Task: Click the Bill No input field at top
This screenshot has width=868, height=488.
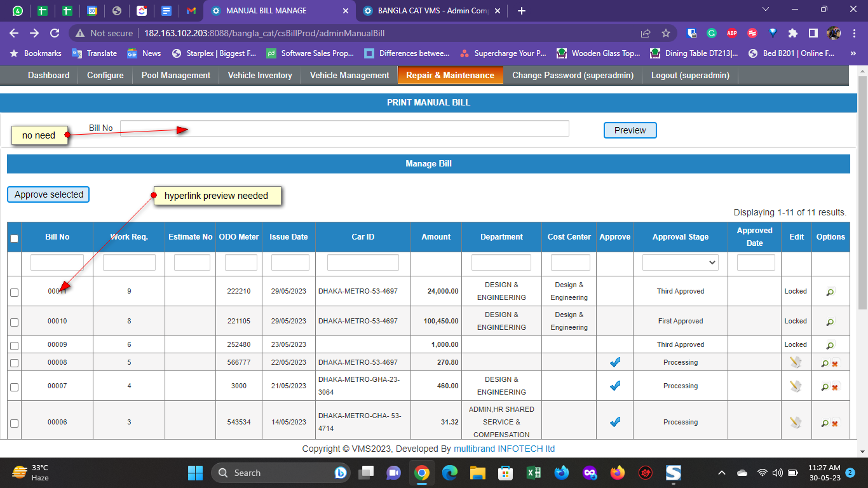Action: click(x=344, y=128)
